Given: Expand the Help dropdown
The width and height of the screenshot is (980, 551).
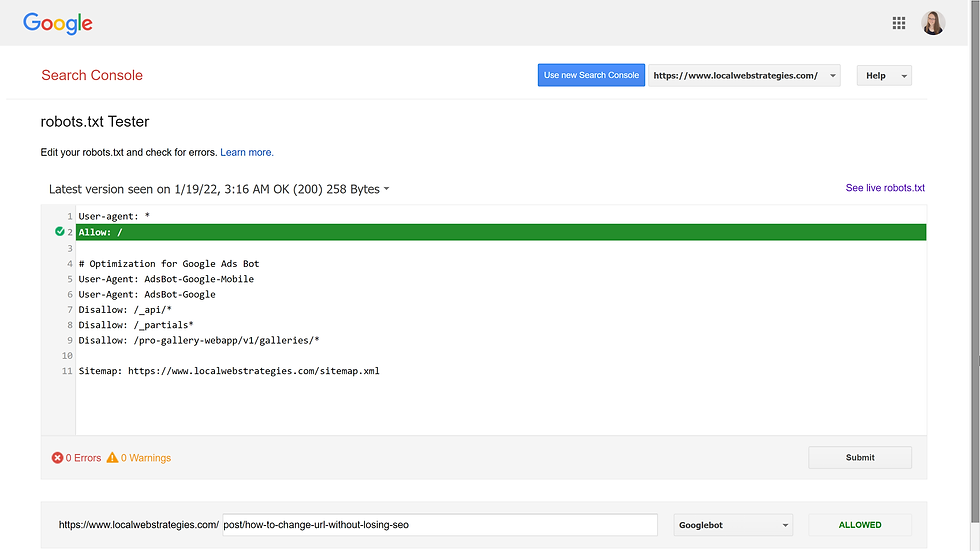Looking at the screenshot, I should [x=884, y=76].
